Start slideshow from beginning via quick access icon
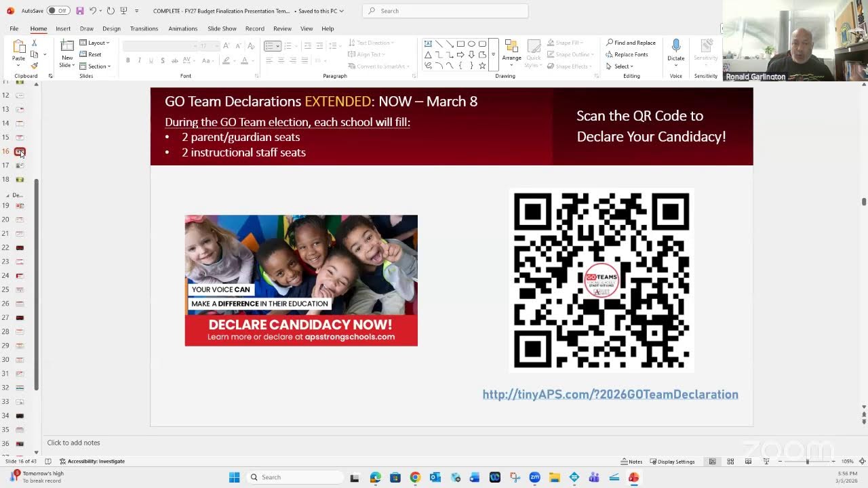868x488 pixels. [123, 11]
